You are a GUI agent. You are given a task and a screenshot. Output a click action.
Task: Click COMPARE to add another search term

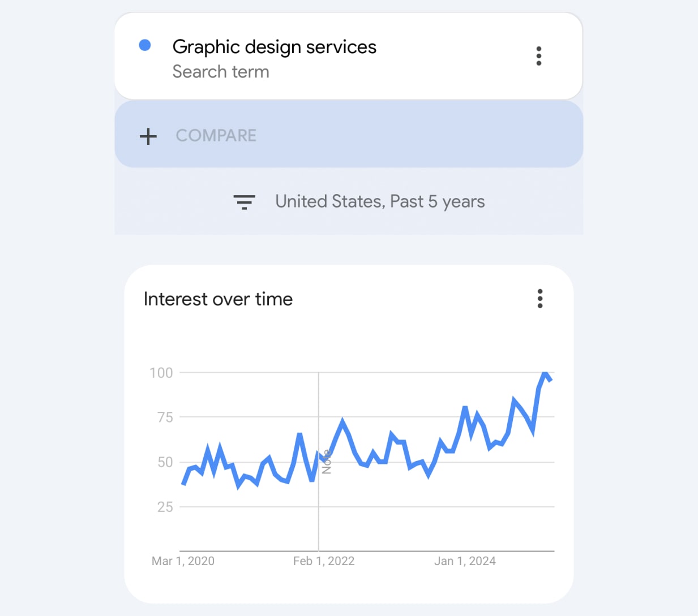point(216,136)
